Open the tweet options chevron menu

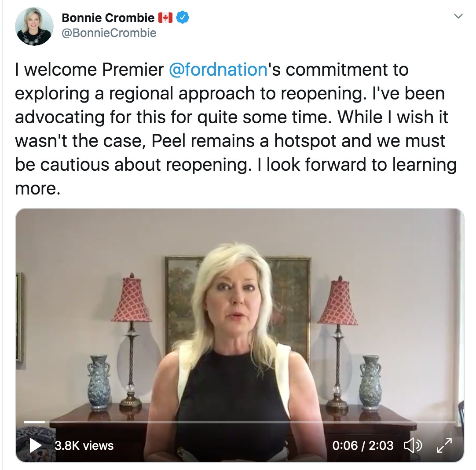[458, 16]
